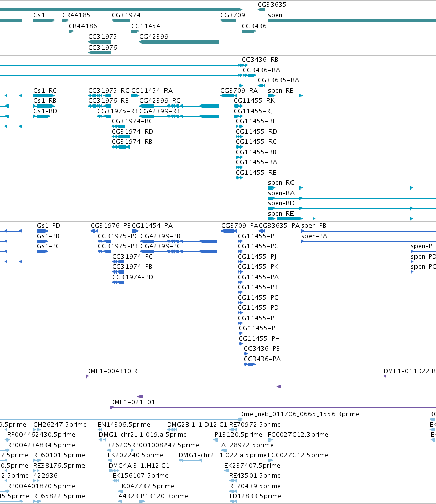The height and width of the screenshot is (504, 436).
Task: Click the CG3709-RA transcript label
Action: pos(239,91)
